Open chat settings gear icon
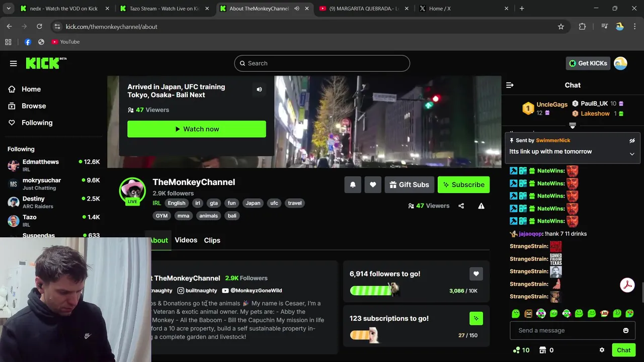Viewport: 644px width, 362px height. point(602,350)
